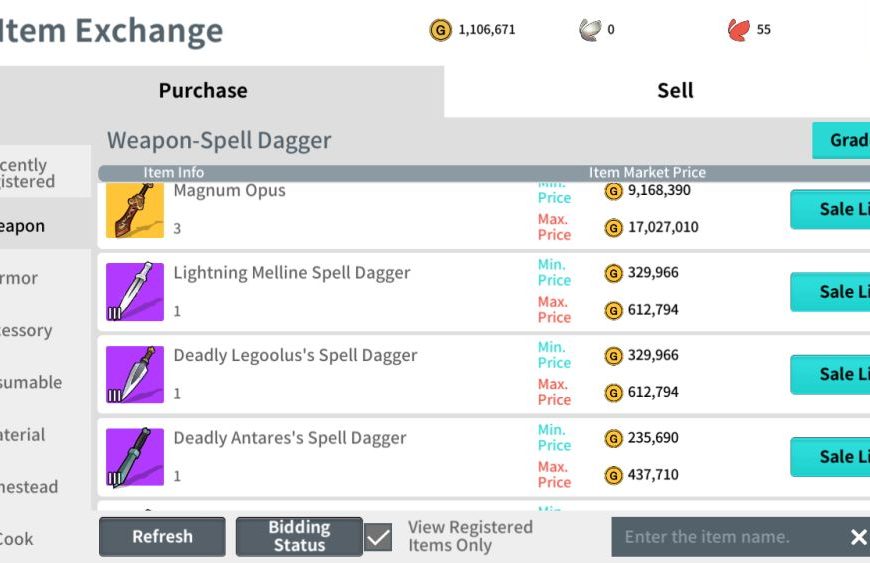Tap the silver shell currency icon
This screenshot has height=563, width=870.
(590, 30)
